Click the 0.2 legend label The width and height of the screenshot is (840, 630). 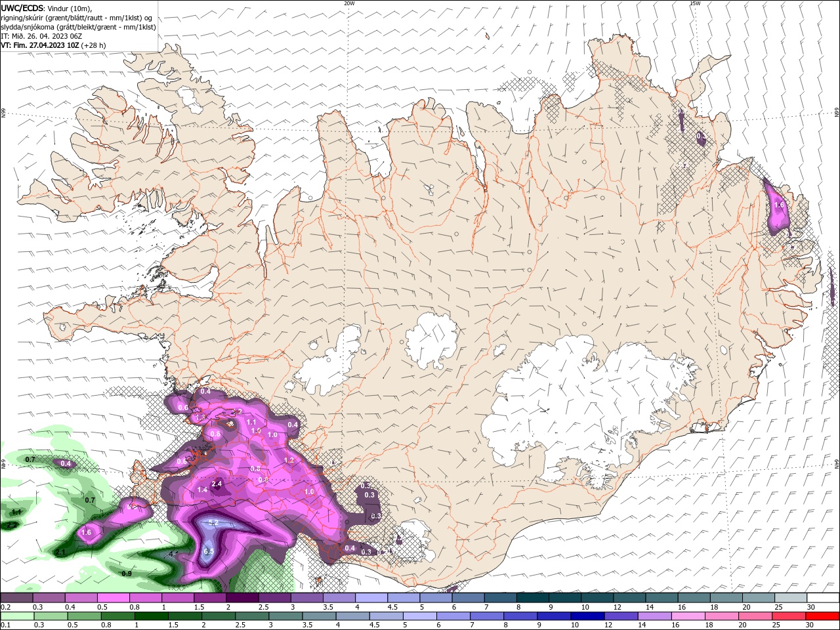(5, 607)
